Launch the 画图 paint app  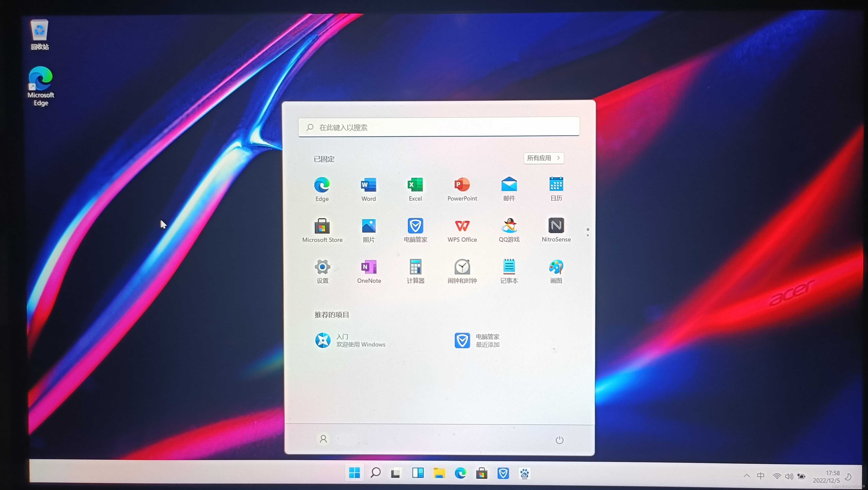click(x=556, y=271)
